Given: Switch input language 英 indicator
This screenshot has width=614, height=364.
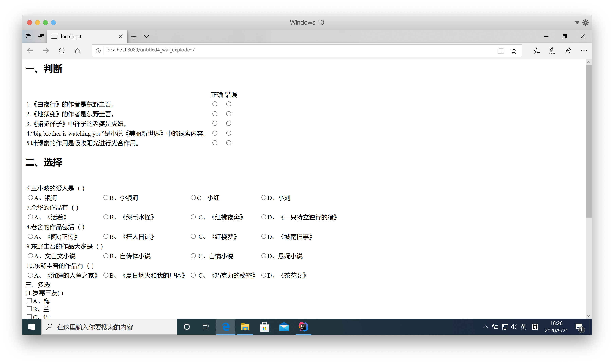Looking at the screenshot, I should [x=523, y=327].
